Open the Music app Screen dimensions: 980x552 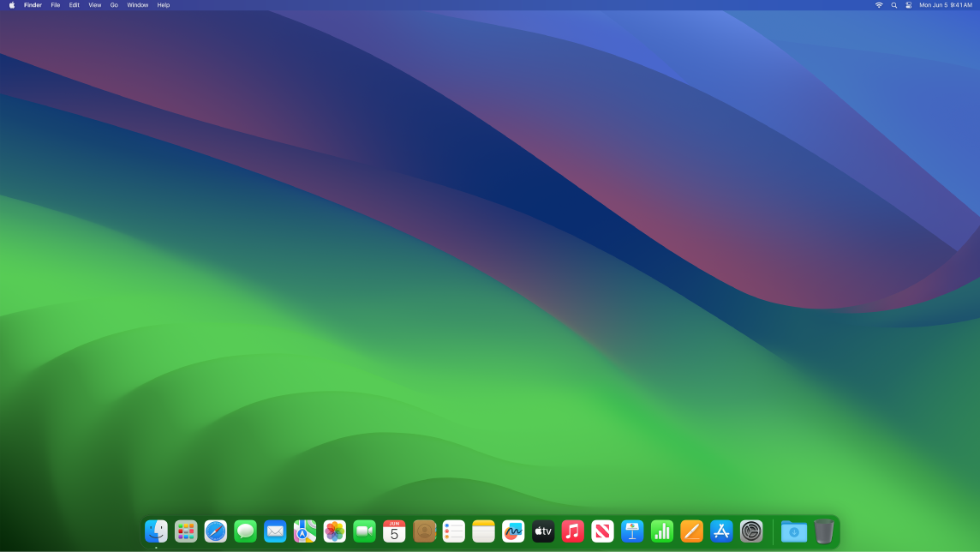(x=572, y=531)
